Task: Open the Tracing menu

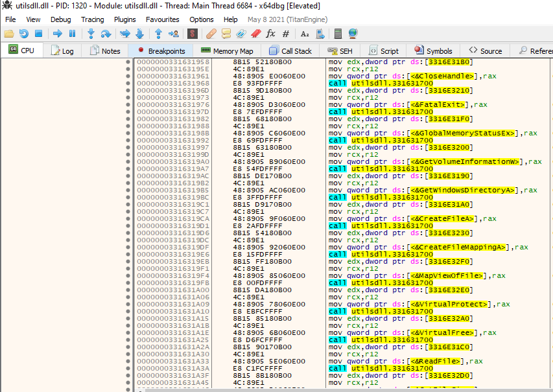Action: click(93, 19)
